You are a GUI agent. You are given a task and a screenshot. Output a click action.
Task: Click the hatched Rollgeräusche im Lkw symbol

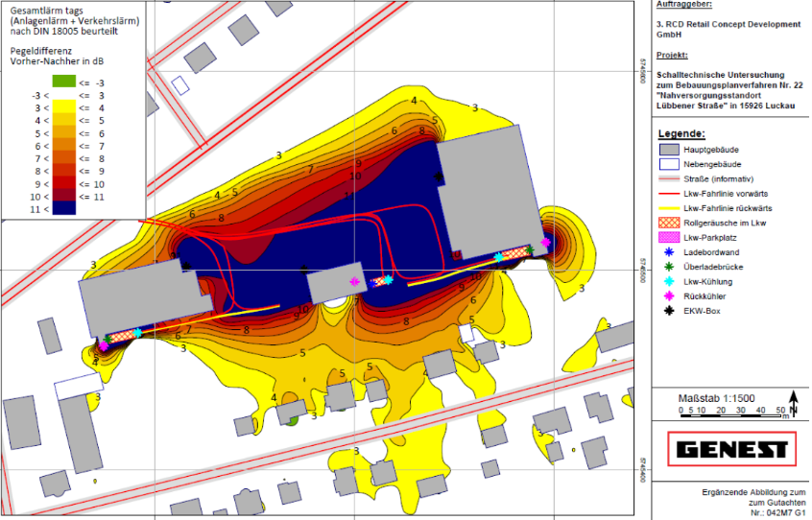coord(667,222)
